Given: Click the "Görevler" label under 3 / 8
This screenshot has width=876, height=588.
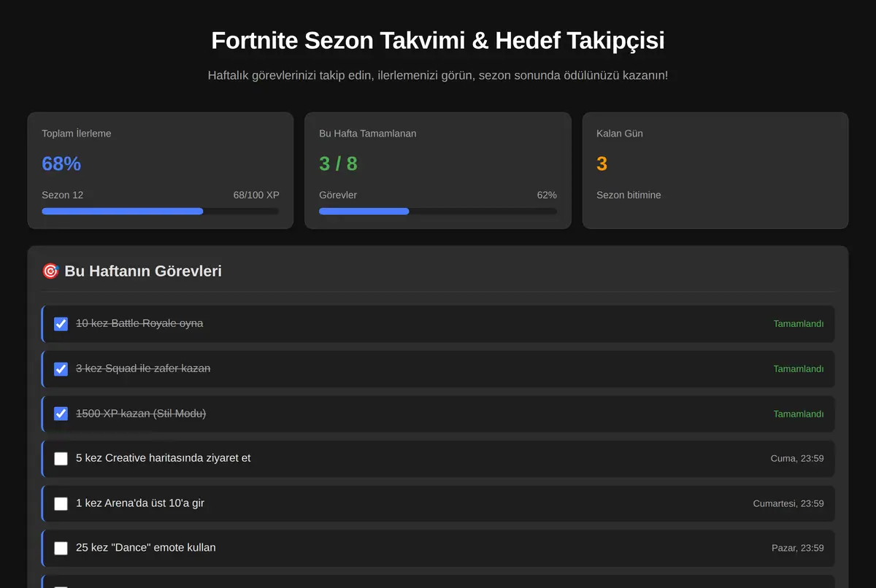Looking at the screenshot, I should [338, 195].
